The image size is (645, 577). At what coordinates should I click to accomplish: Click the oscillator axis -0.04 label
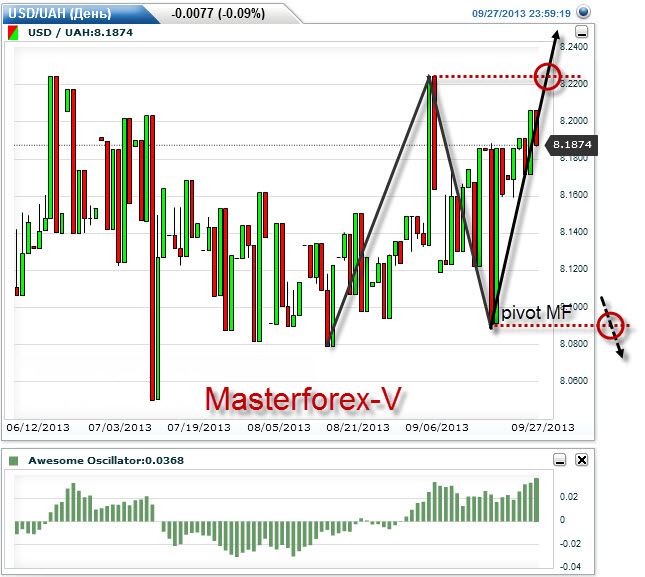571,567
